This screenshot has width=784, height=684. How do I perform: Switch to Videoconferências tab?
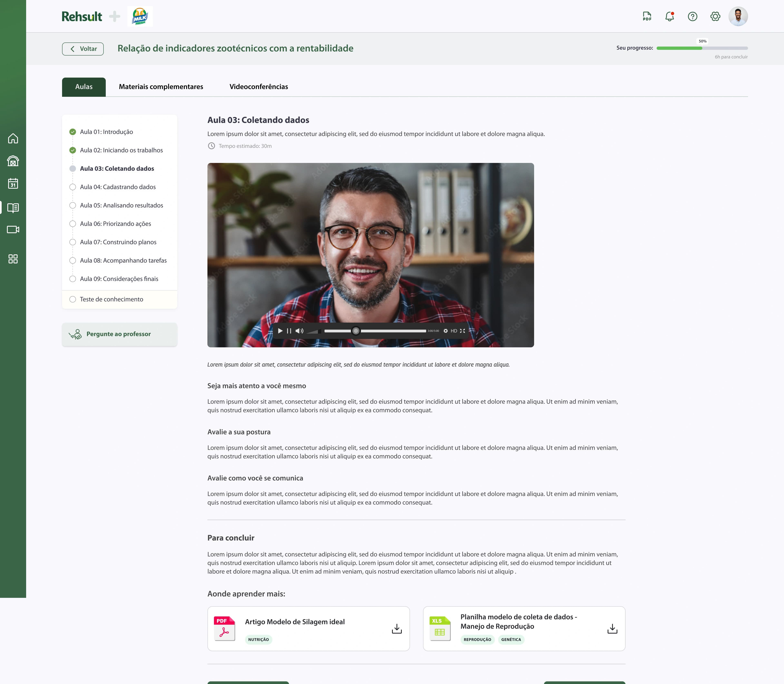[x=259, y=87]
